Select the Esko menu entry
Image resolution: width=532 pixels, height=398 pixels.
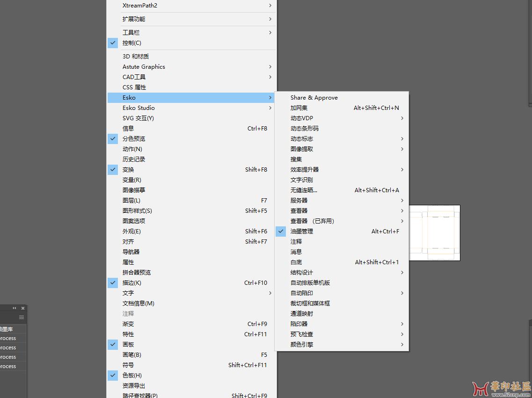pyautogui.click(x=192, y=98)
